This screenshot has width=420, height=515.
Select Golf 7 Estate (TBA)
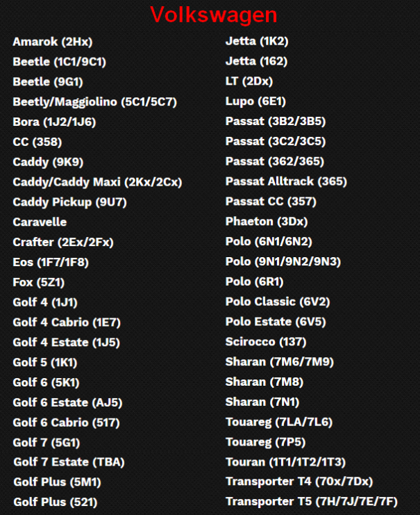69,461
